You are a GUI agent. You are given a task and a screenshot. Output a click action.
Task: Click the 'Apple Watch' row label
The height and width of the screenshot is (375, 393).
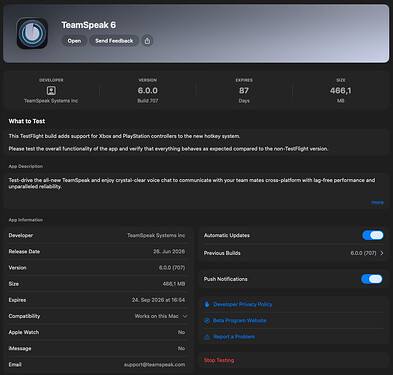[24, 332]
